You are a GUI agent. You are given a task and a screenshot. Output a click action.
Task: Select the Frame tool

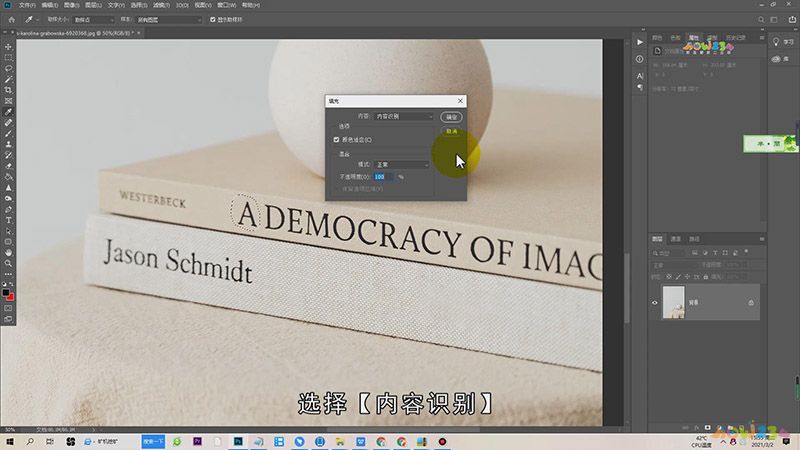pyautogui.click(x=8, y=101)
